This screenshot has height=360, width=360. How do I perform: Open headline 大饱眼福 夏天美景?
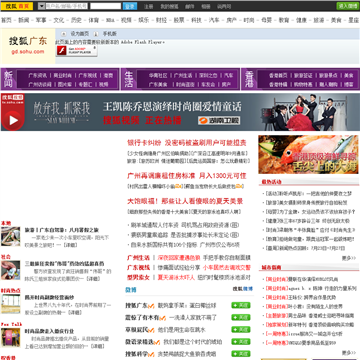(x=185, y=201)
